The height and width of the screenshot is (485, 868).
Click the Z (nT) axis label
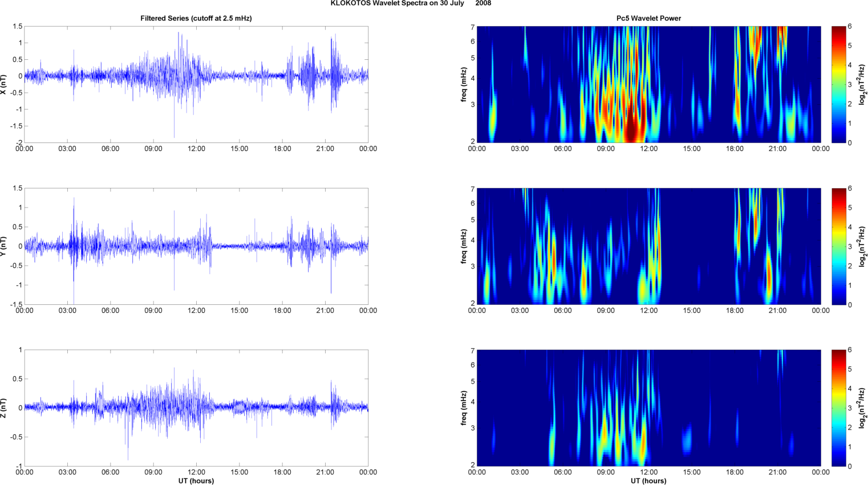[x=3, y=408]
